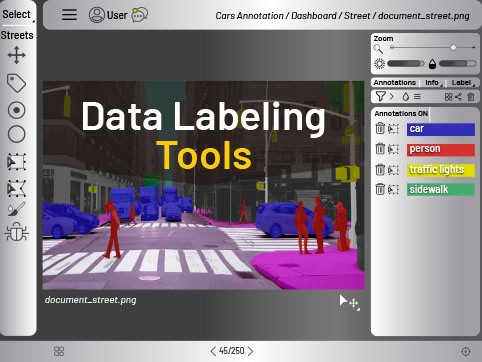
Task: Expand the filter chevron arrow
Action: 392,97
